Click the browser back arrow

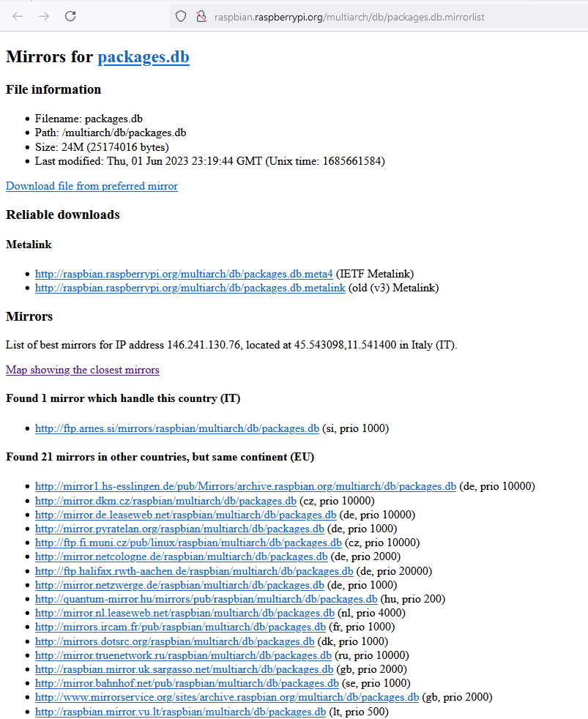coord(18,17)
